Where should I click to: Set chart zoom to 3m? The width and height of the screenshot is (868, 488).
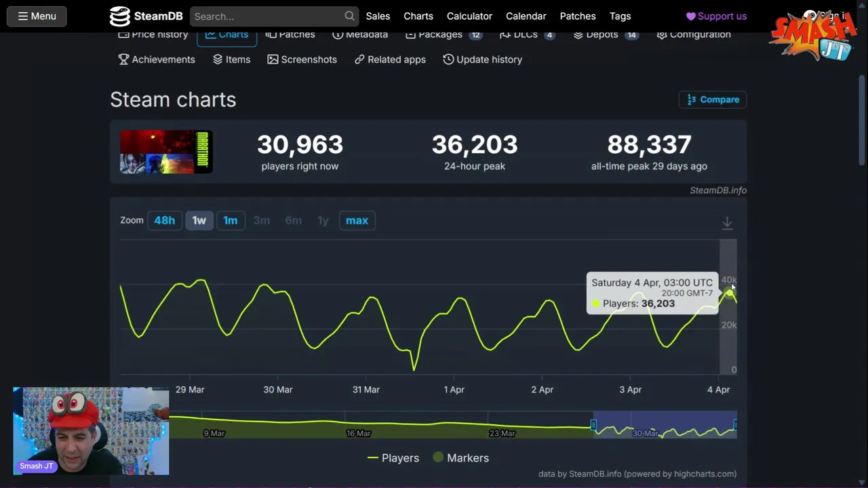[262, 220]
